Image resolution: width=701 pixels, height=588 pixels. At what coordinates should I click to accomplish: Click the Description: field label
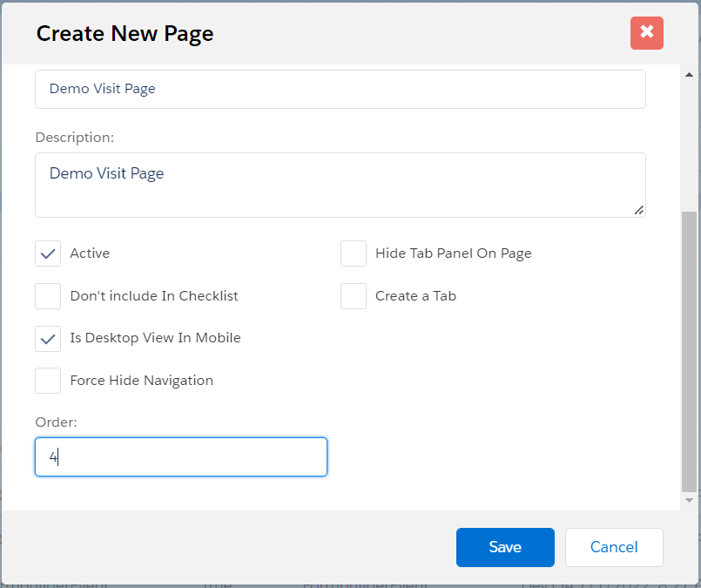coord(74,138)
